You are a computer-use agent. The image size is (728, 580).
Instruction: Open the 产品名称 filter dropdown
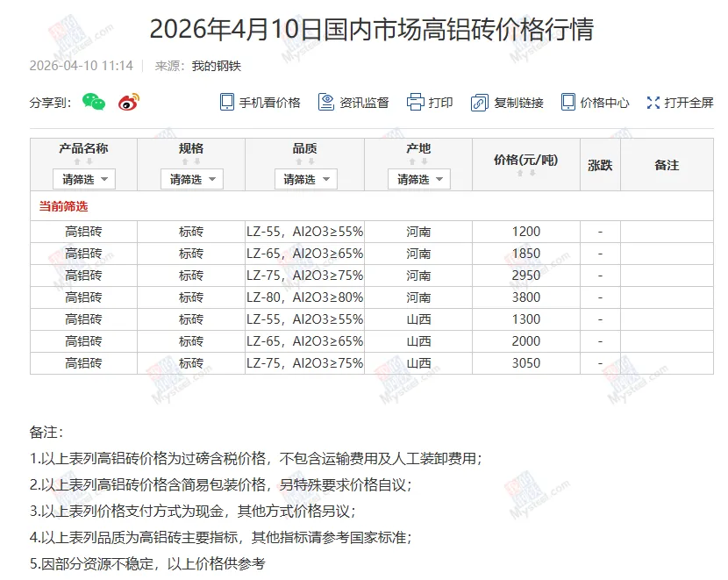pyautogui.click(x=83, y=179)
